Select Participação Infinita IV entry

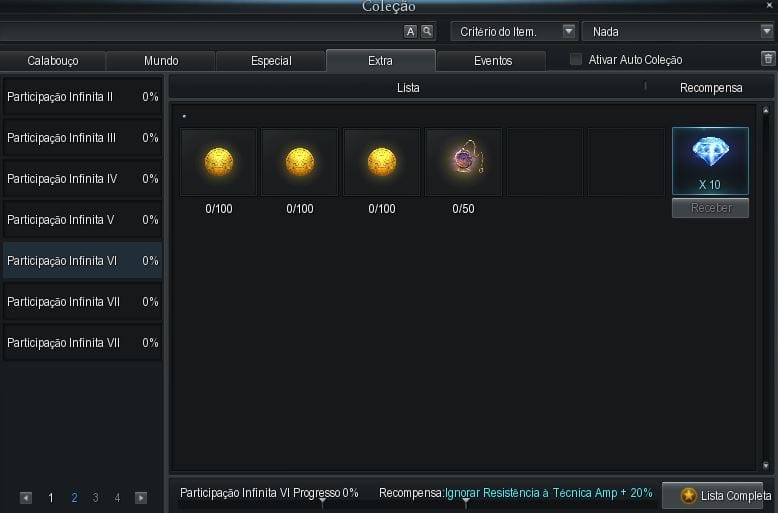click(x=82, y=179)
